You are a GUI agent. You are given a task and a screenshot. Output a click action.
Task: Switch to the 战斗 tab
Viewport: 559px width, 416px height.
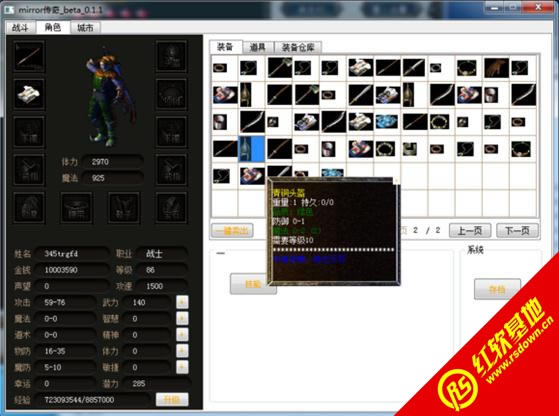(x=20, y=28)
